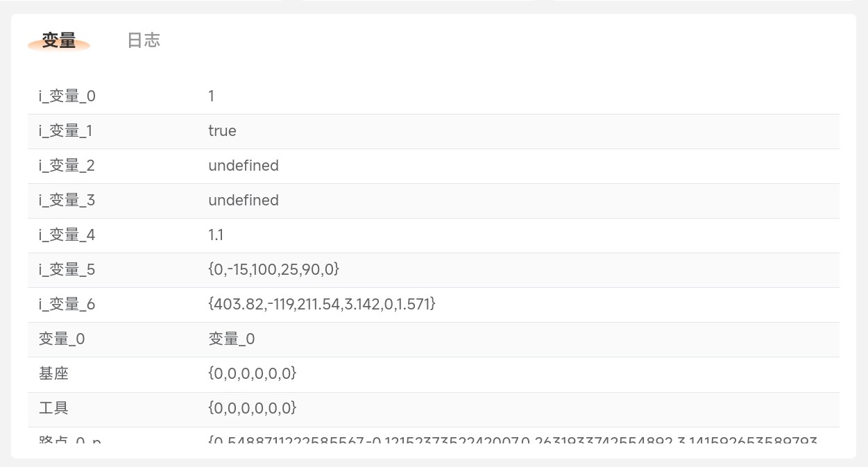Select the i_变量_0 variable row

[x=434, y=96]
